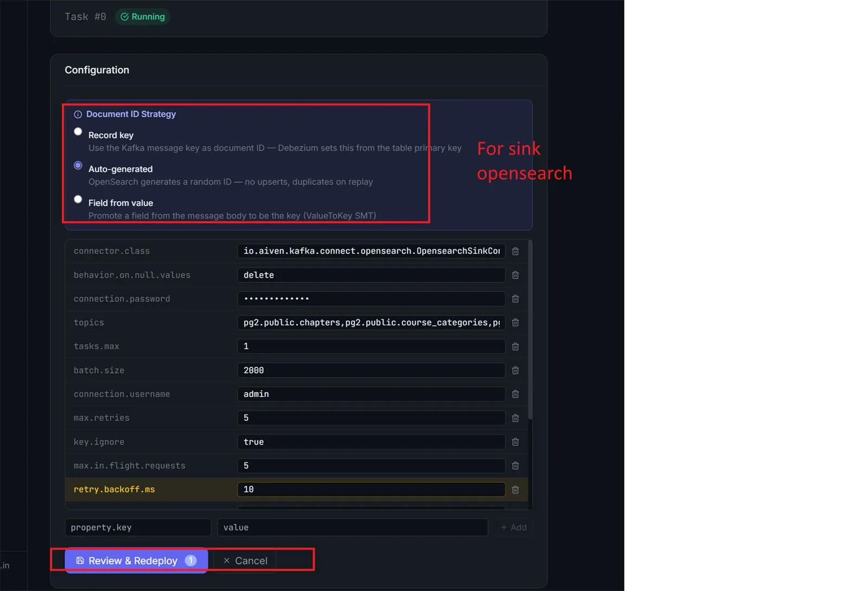This screenshot has width=868, height=591.
Task: Delete the max.in.flight.requests row
Action: tap(515, 466)
